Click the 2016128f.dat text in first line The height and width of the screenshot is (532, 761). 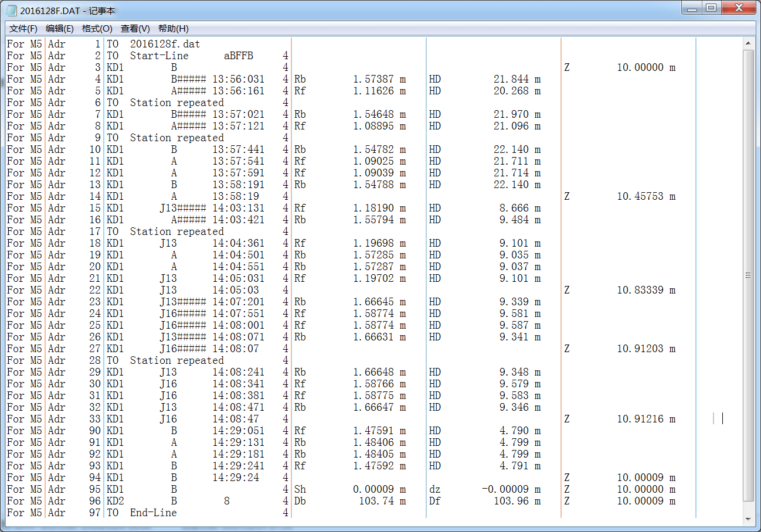165,44
